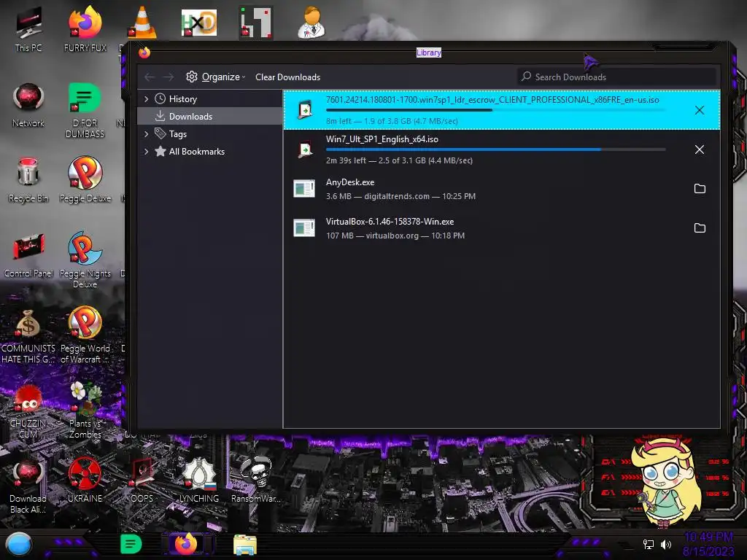Open the doctor figure desktop shortcut
The image size is (747, 560).
pos(311,23)
